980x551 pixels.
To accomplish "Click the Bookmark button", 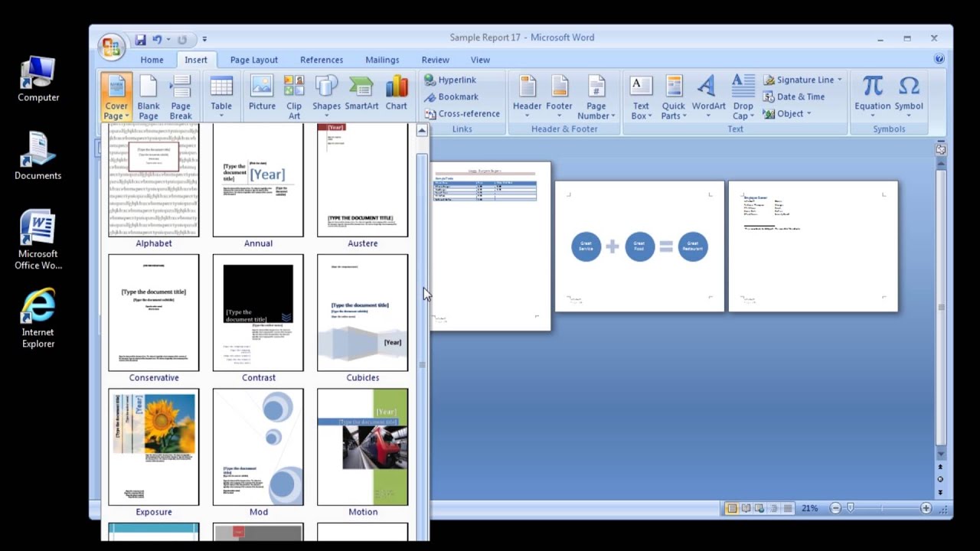I will click(x=451, y=96).
